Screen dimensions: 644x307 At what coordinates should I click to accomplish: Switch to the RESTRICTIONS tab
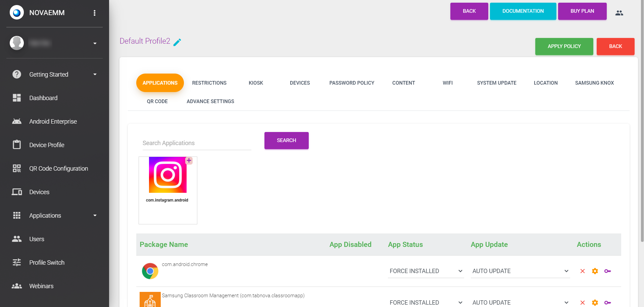point(209,83)
